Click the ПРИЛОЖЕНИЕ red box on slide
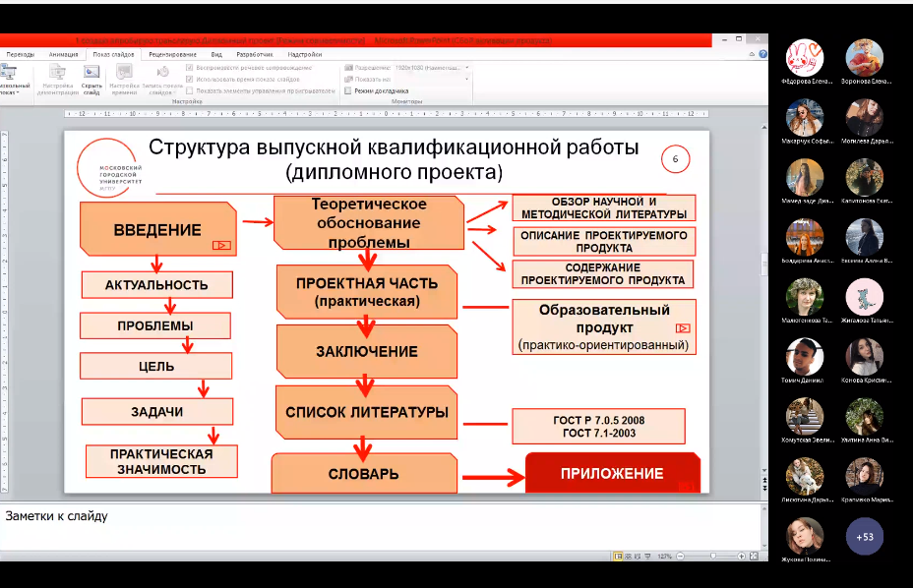The image size is (913, 588). pyautogui.click(x=612, y=473)
